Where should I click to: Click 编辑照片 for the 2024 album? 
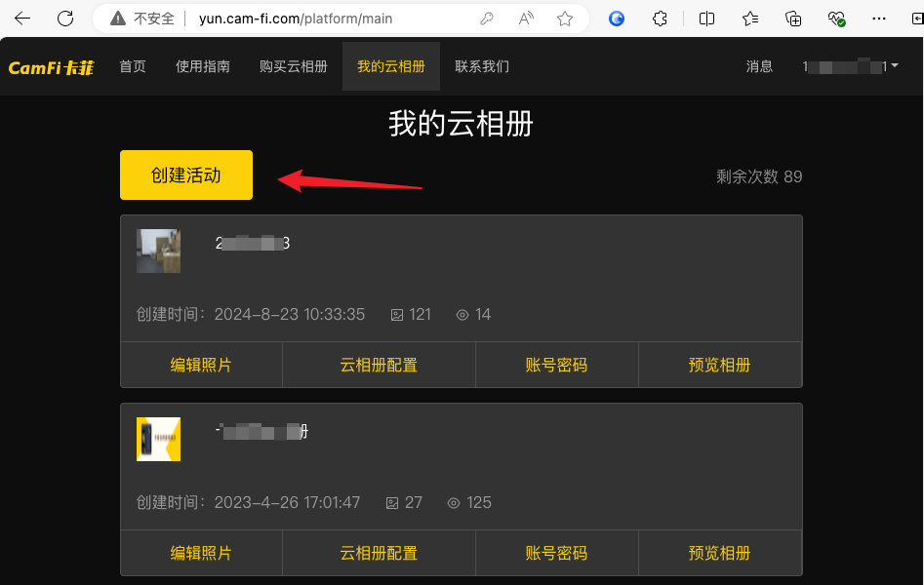click(201, 366)
